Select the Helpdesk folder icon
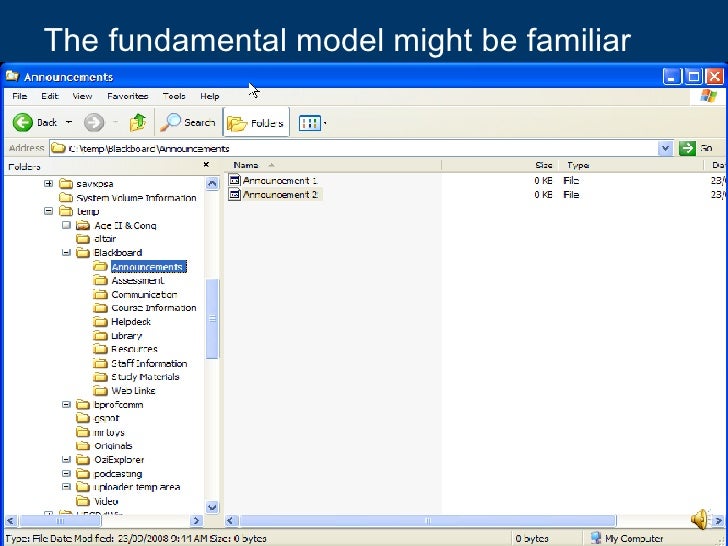Screen dimensions: 728x546 pyautogui.click(x=100, y=322)
